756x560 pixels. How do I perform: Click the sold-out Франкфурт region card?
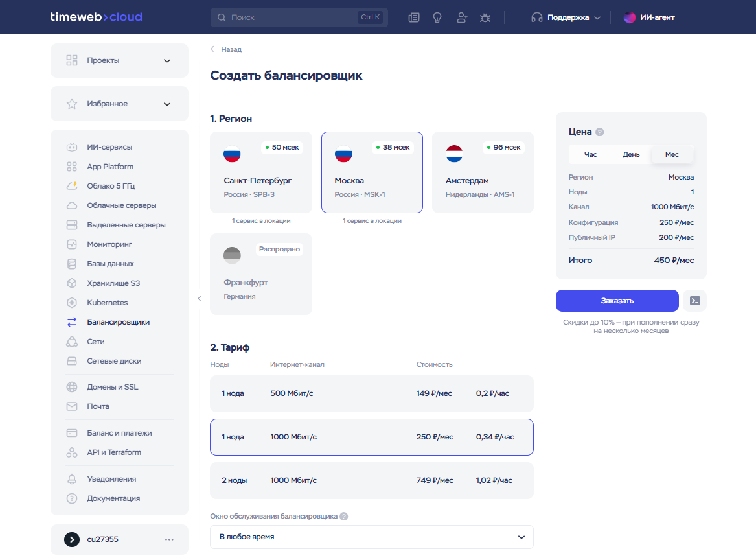point(261,274)
